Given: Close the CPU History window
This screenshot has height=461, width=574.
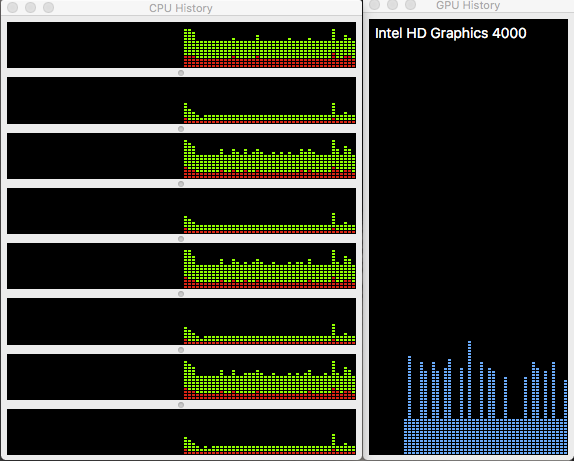Looking at the screenshot, I should (12, 8).
